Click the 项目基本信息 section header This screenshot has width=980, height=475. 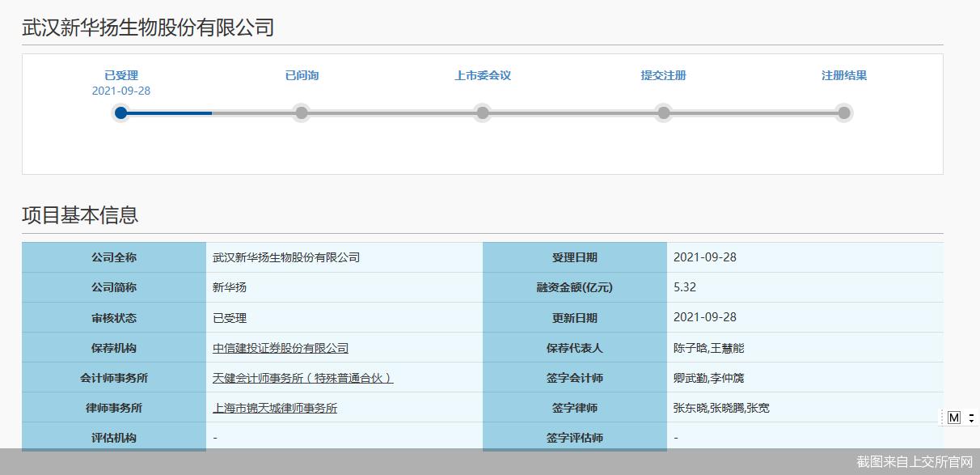[x=80, y=215]
